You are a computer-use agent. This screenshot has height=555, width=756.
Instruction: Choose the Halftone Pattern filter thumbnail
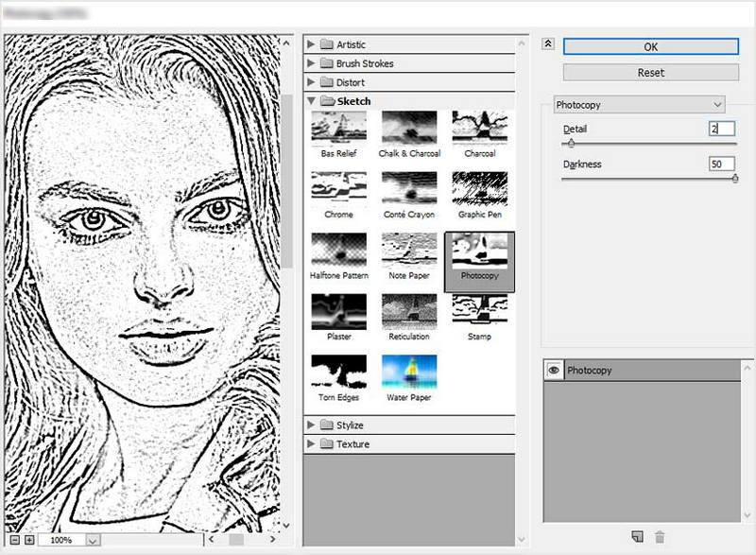pos(338,251)
